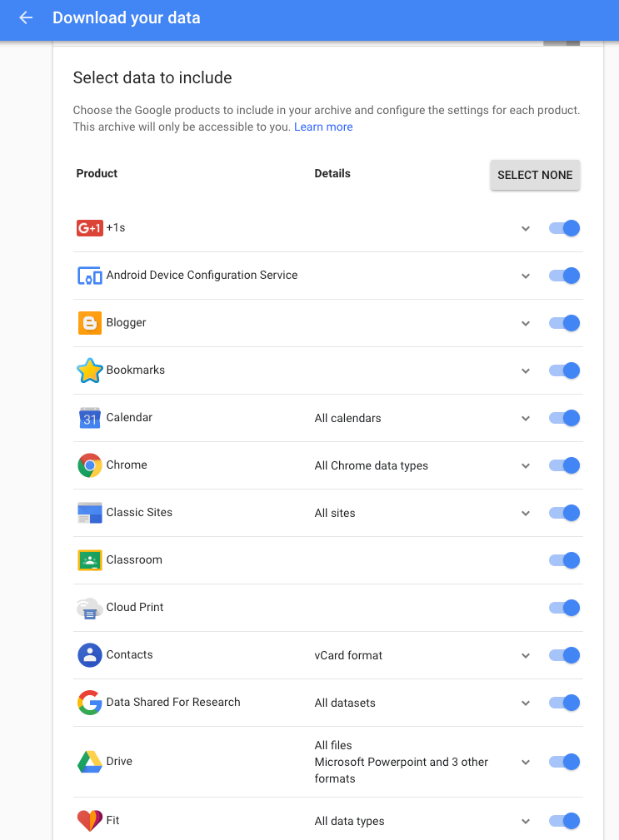Open the Learn more link
Image resolution: width=619 pixels, height=840 pixels.
tap(323, 127)
